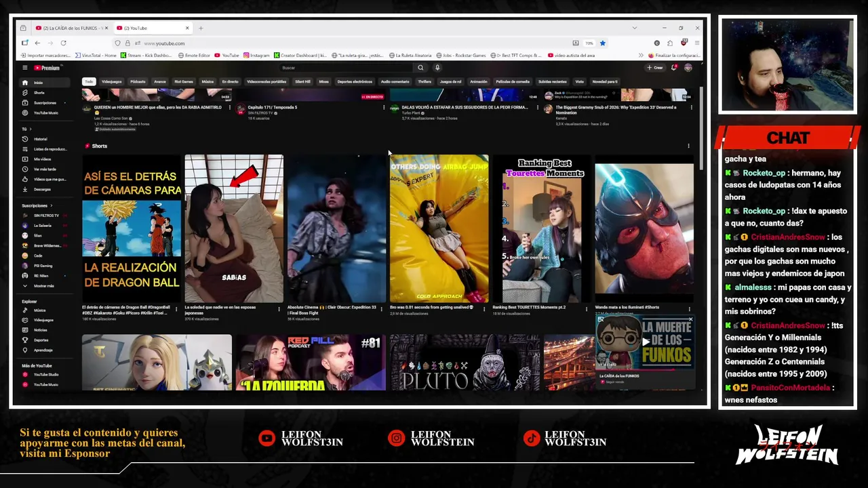
Task: Open Shorts in the sidebar
Action: 45,93
